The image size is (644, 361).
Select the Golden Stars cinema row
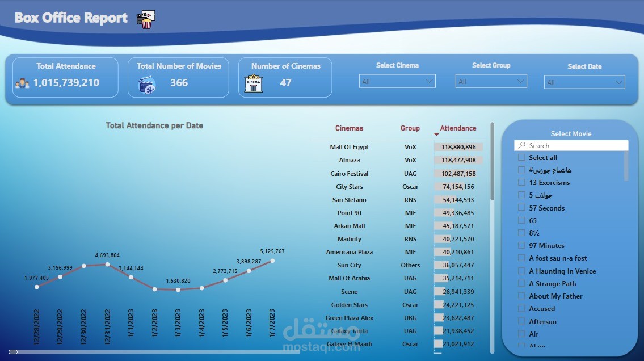point(397,305)
